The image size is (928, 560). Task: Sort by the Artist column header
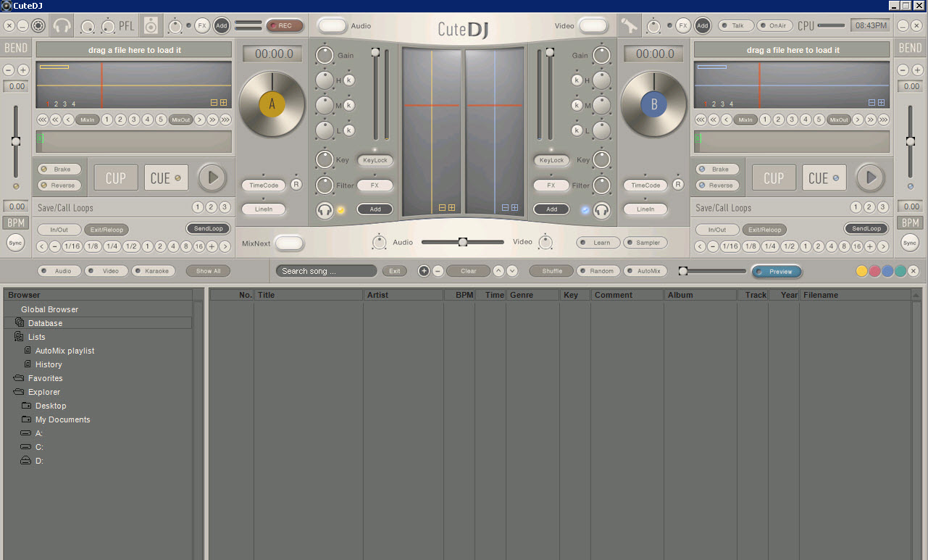(404, 295)
